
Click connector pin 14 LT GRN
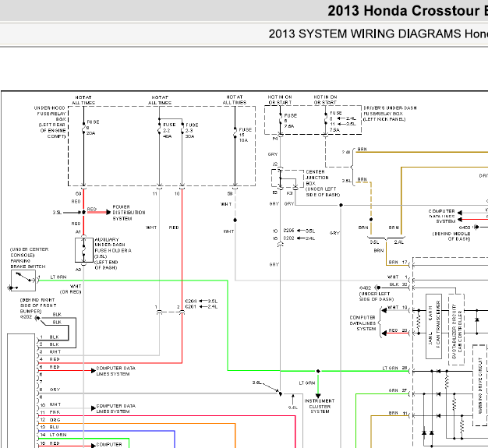(53, 435)
